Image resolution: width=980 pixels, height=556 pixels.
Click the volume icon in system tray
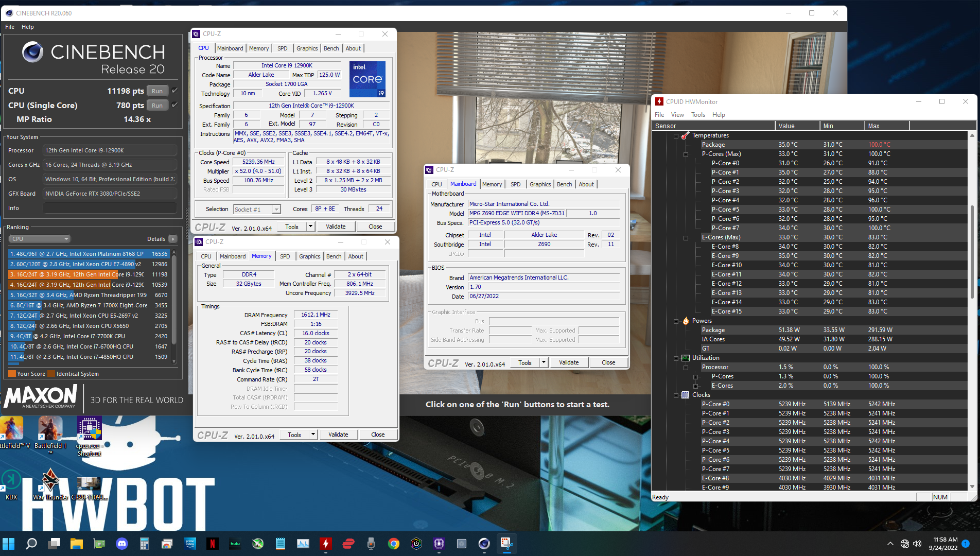click(917, 544)
